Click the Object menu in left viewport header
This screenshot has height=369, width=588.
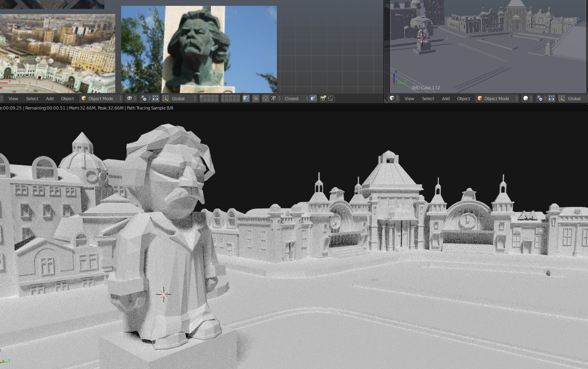click(x=67, y=99)
